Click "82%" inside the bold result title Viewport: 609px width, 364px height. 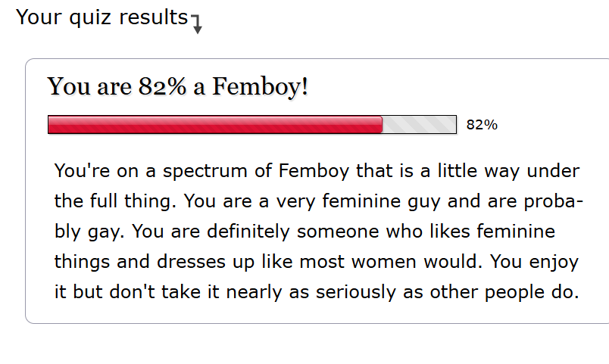[162, 86]
